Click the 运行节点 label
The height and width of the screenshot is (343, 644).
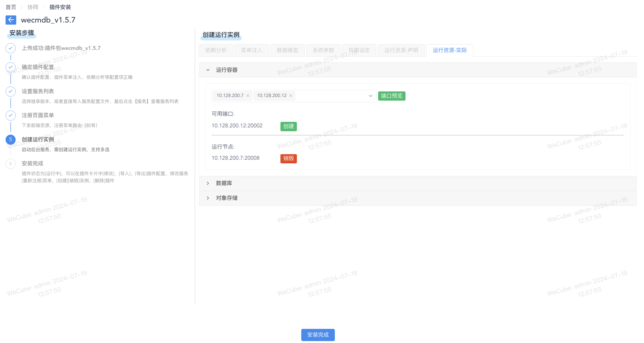223,147
